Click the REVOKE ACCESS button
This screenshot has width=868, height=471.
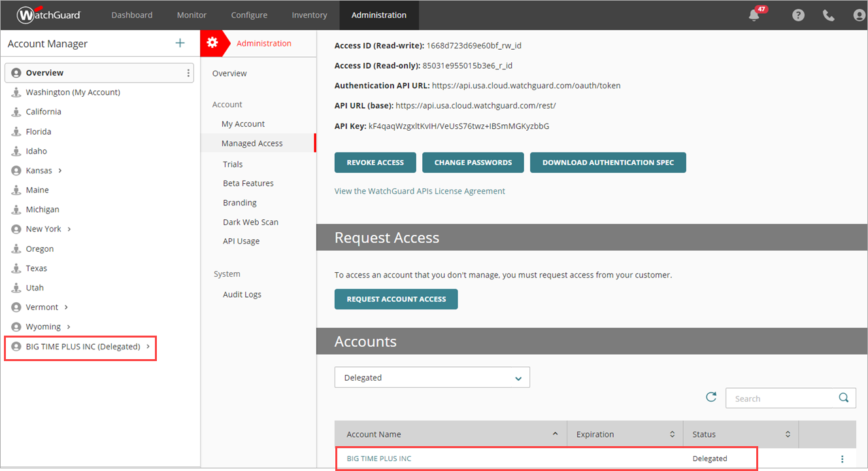pos(375,162)
